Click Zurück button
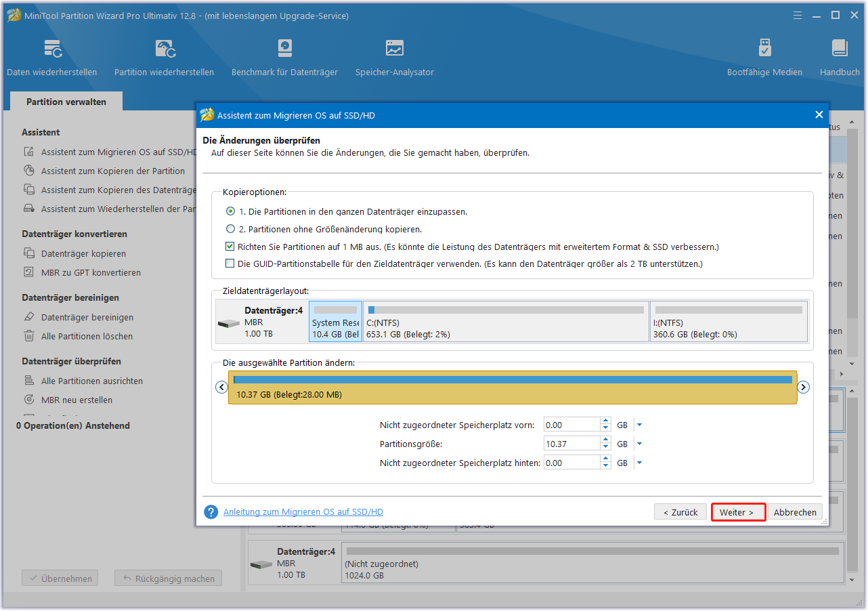The height and width of the screenshot is (611, 868). (680, 512)
